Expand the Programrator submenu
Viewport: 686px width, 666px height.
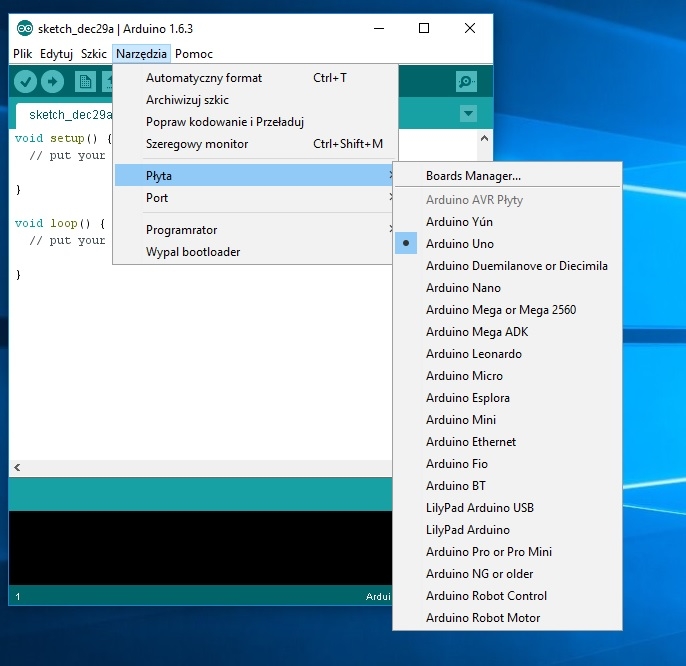point(255,230)
